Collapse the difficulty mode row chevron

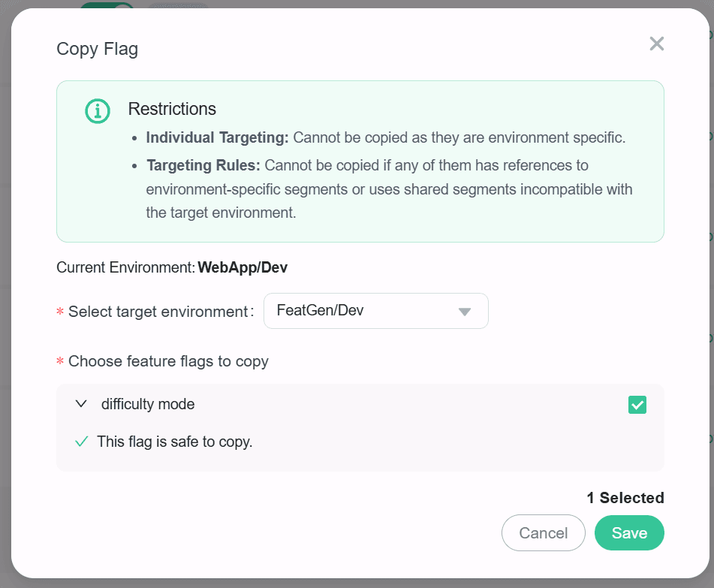coord(82,404)
